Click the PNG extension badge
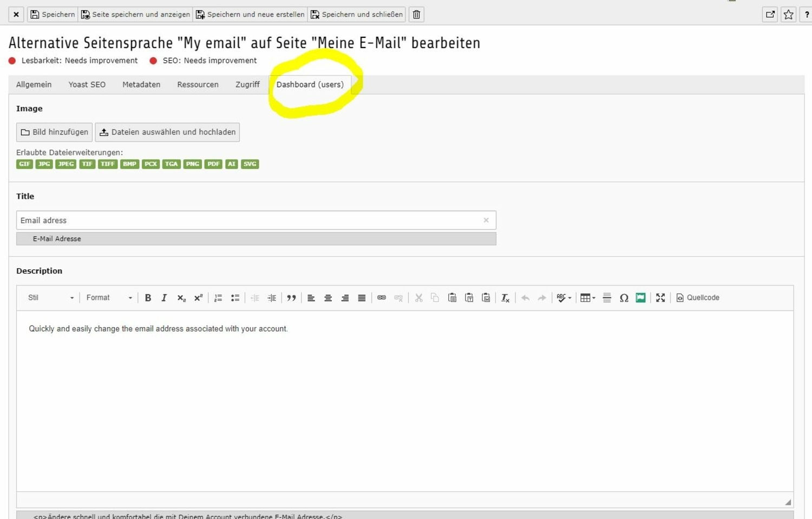Image resolution: width=812 pixels, height=519 pixels. [x=193, y=164]
